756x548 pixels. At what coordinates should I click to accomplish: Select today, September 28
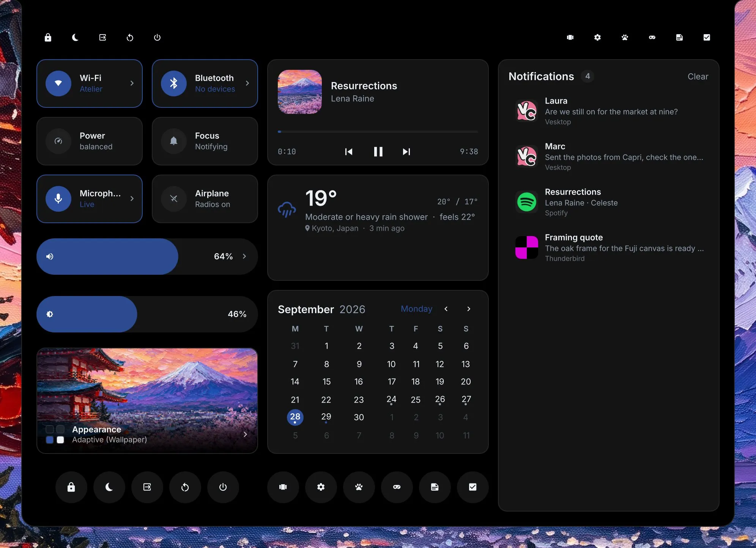click(295, 417)
